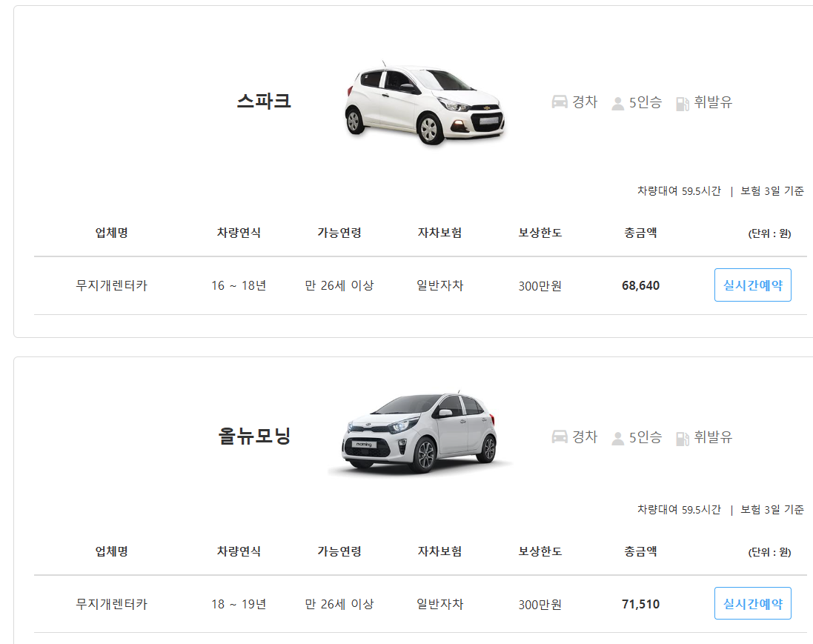Viewport: 813px width, 644px height.
Task: Click (단위 : 원) label in 올뉴모닝 table
Action: (769, 551)
